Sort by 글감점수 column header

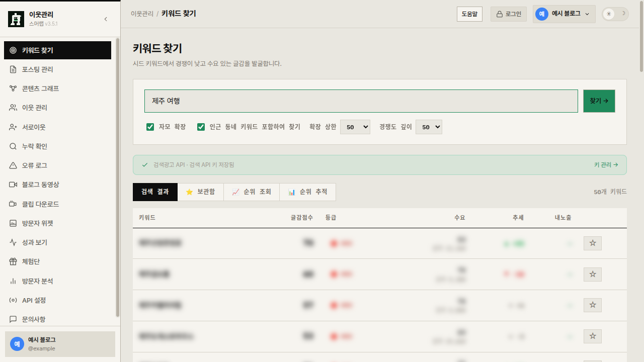tap(302, 218)
